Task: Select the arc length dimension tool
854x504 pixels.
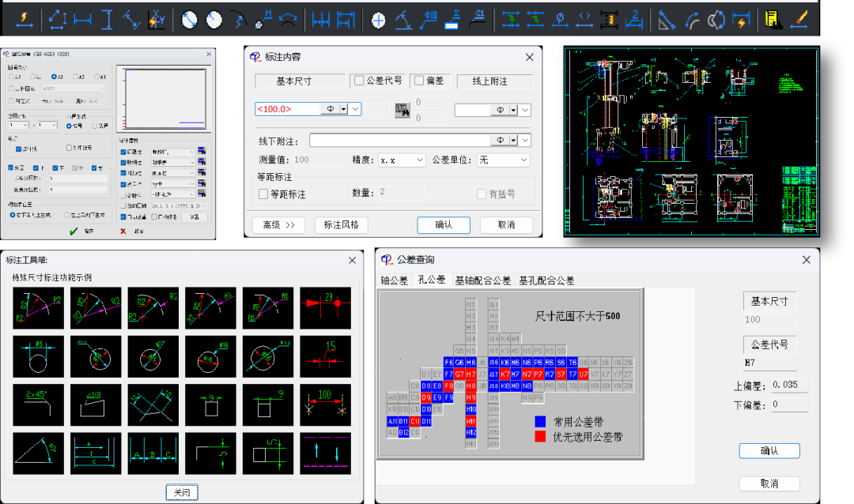Action: pyautogui.click(x=288, y=20)
